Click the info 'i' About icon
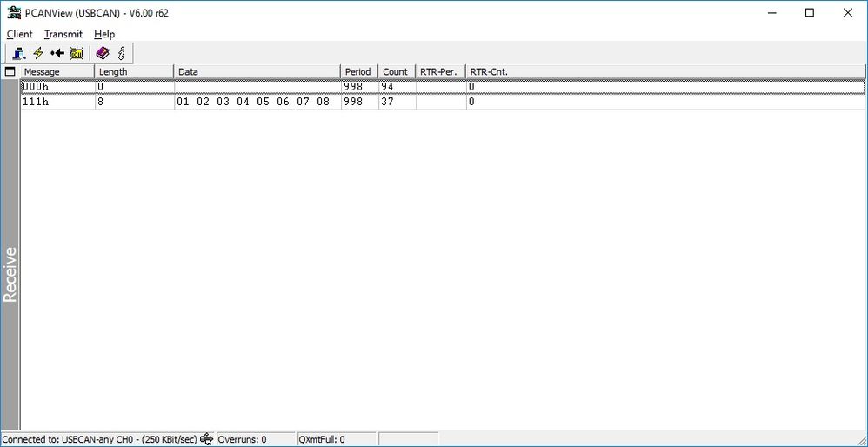868x447 pixels. [122, 53]
